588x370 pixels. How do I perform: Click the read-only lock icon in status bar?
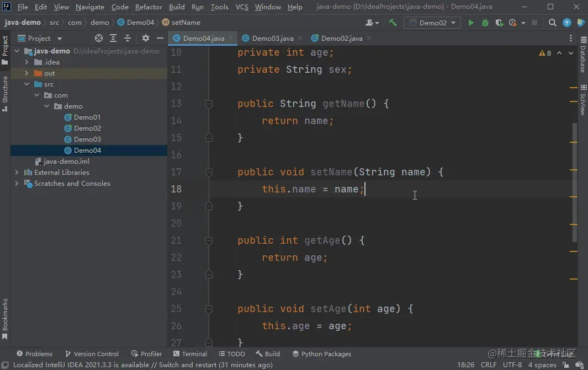[x=565, y=364]
